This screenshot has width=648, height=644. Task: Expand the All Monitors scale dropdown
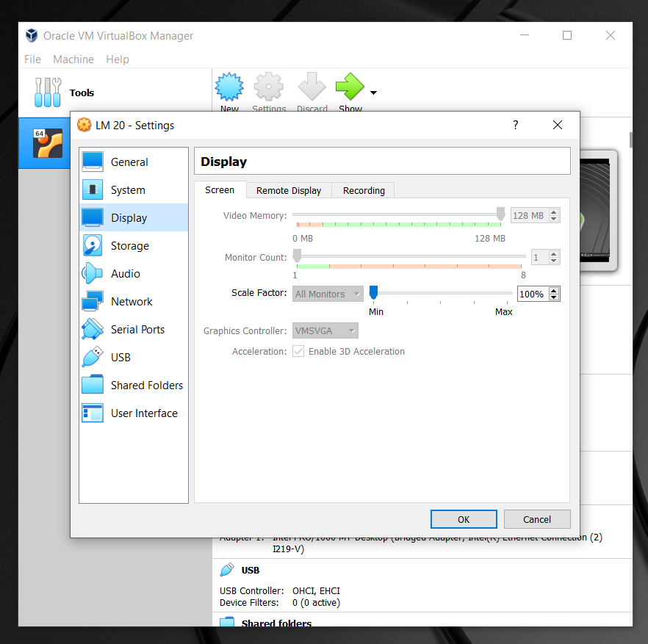point(328,294)
